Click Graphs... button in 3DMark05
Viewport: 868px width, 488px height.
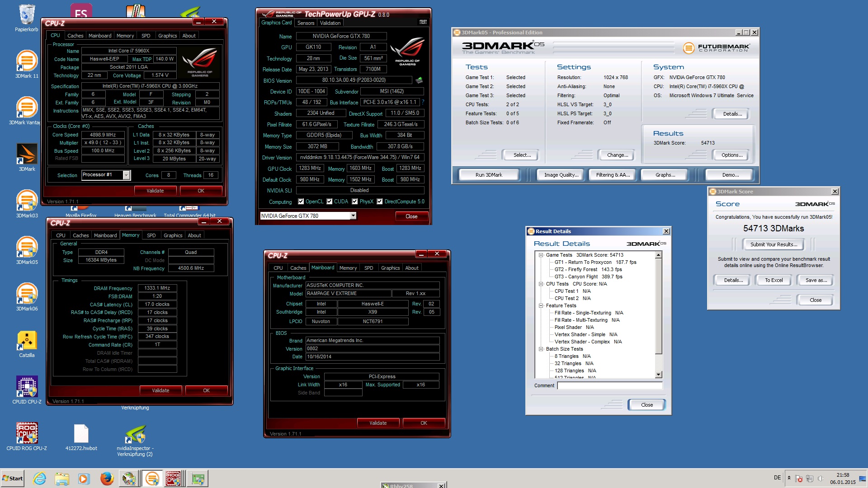pyautogui.click(x=665, y=175)
